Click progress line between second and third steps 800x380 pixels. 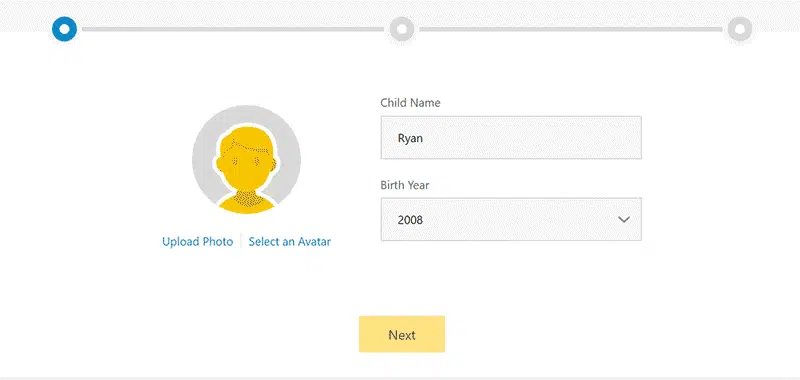[x=570, y=29]
